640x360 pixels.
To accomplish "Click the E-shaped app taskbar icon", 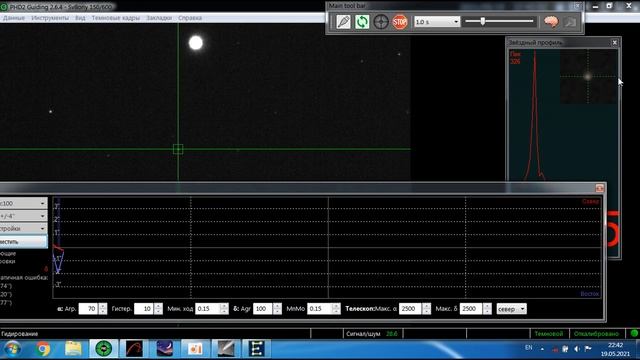I will coord(256,349).
